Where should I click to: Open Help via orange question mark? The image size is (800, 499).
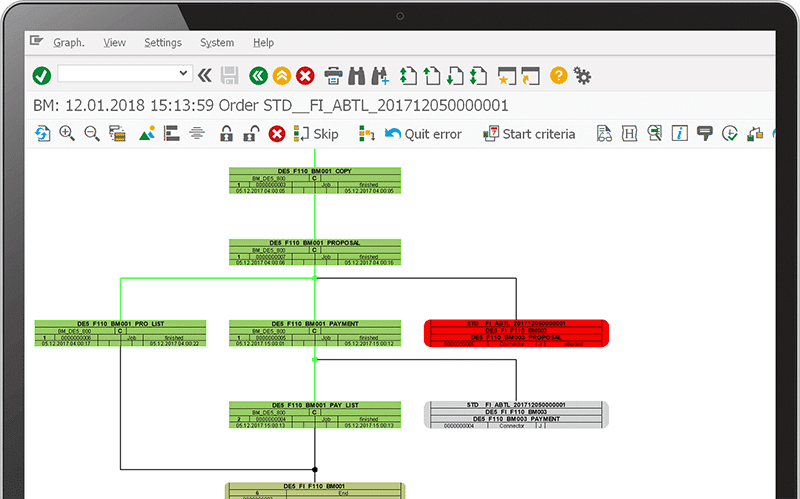coord(559,76)
